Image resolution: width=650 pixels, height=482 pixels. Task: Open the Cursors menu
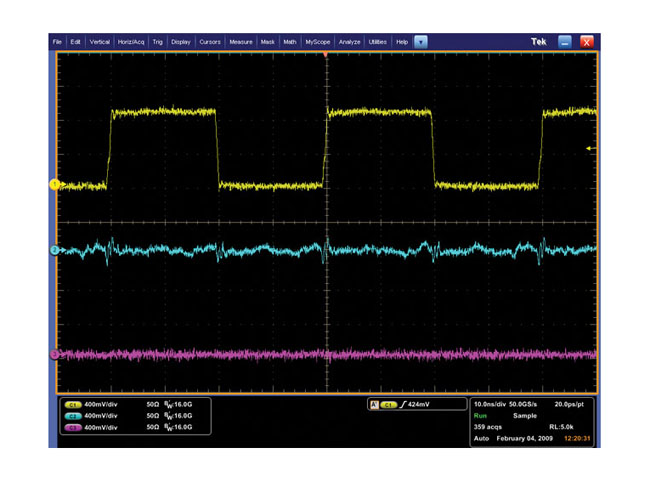point(210,42)
